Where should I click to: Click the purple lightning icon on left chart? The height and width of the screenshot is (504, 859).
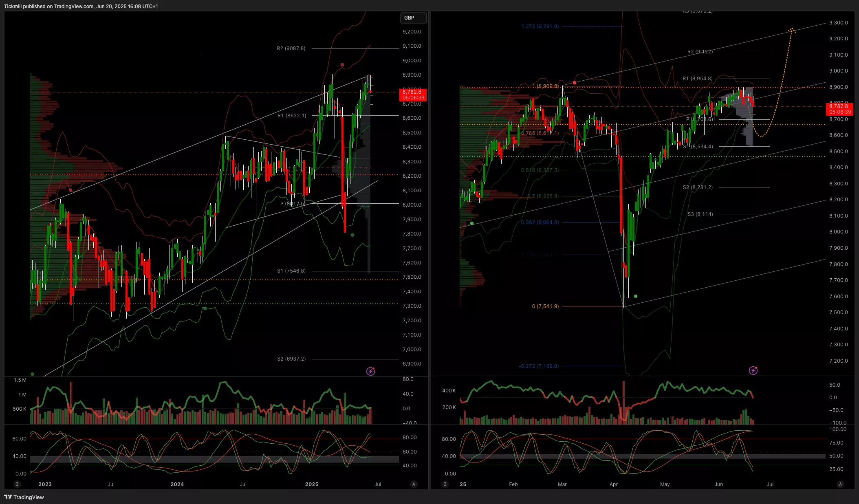370,371
